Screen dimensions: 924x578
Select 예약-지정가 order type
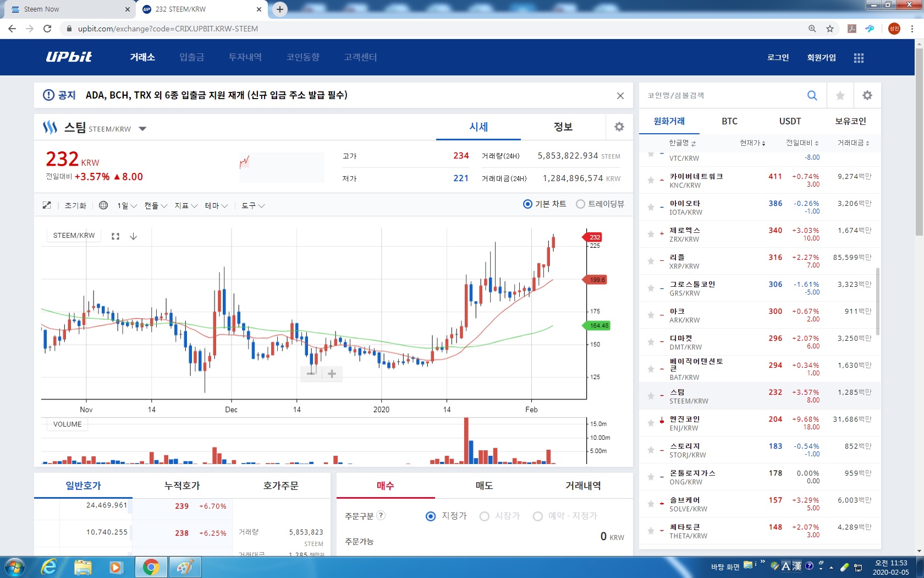click(x=537, y=516)
